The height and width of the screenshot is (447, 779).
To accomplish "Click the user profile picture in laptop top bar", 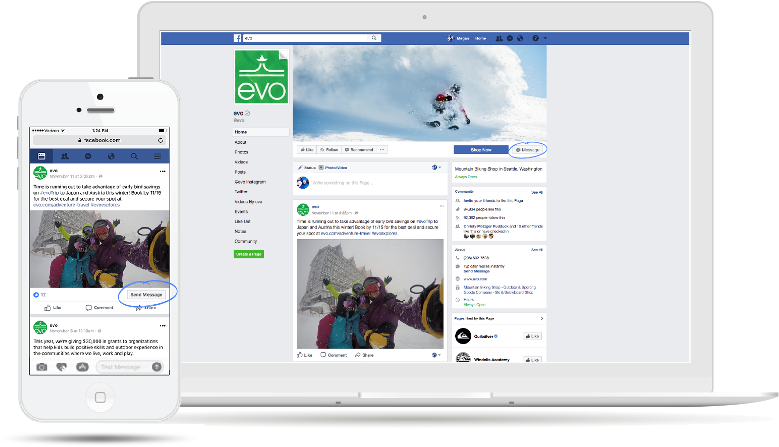I will click(451, 38).
